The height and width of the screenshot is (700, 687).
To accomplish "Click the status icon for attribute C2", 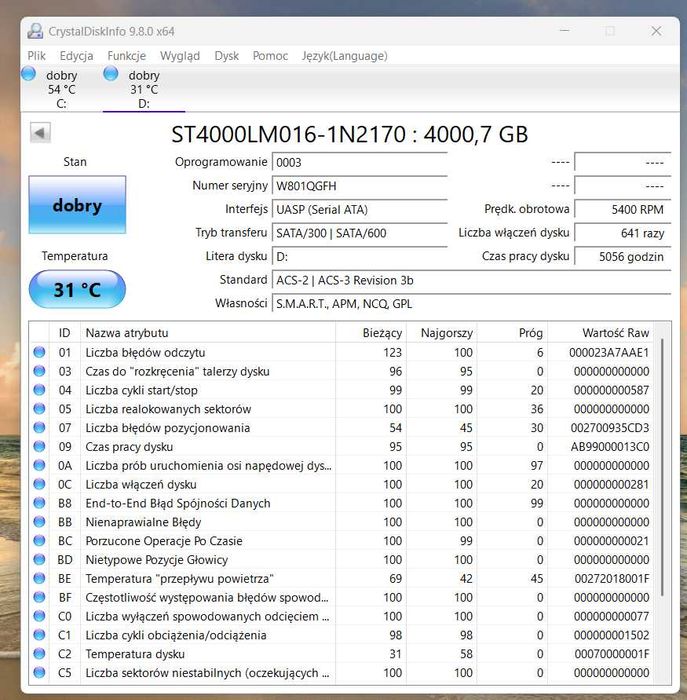I will (x=39, y=654).
